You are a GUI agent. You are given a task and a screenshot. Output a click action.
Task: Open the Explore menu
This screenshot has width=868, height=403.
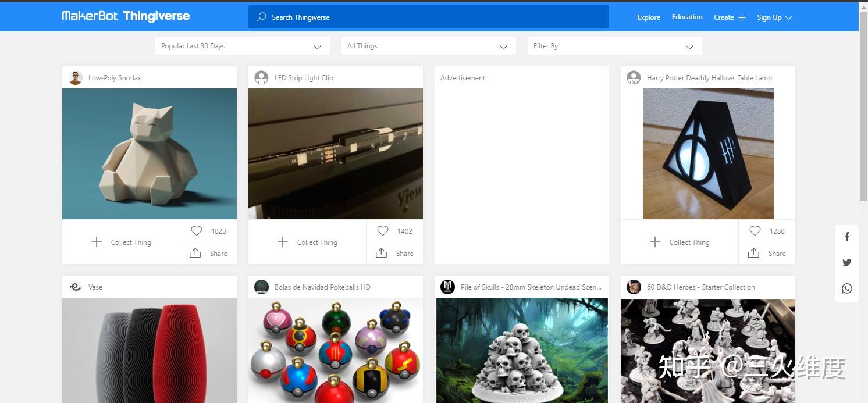click(649, 17)
